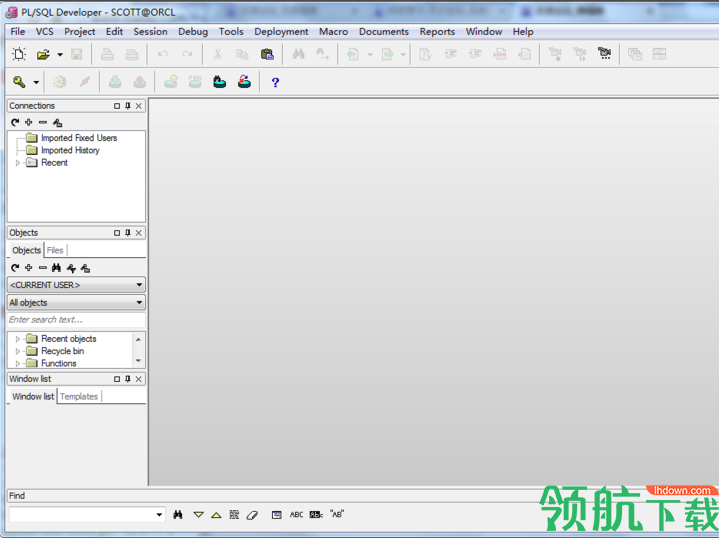Click the grayed Cut scissors icon
This screenshot has height=538, width=719.
(x=217, y=54)
